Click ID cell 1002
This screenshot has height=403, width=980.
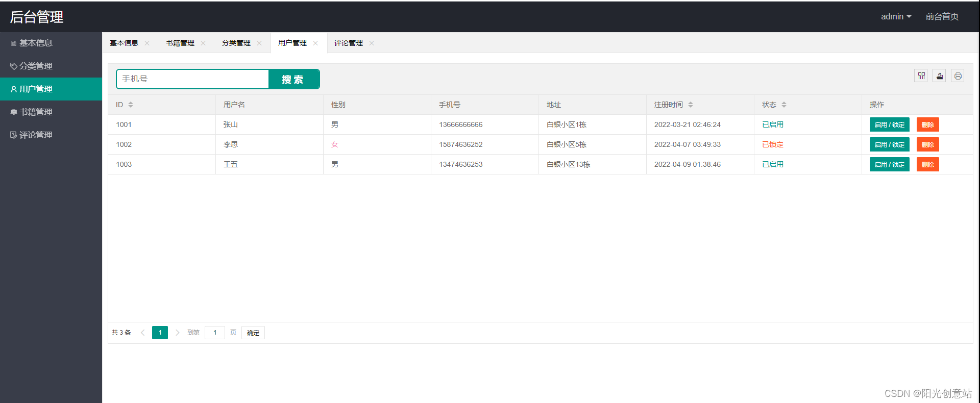point(124,144)
